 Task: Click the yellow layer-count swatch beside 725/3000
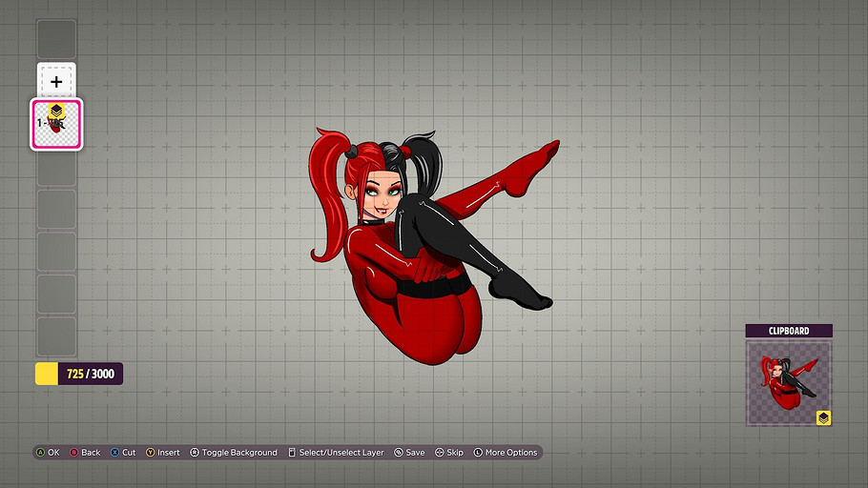click(x=47, y=374)
